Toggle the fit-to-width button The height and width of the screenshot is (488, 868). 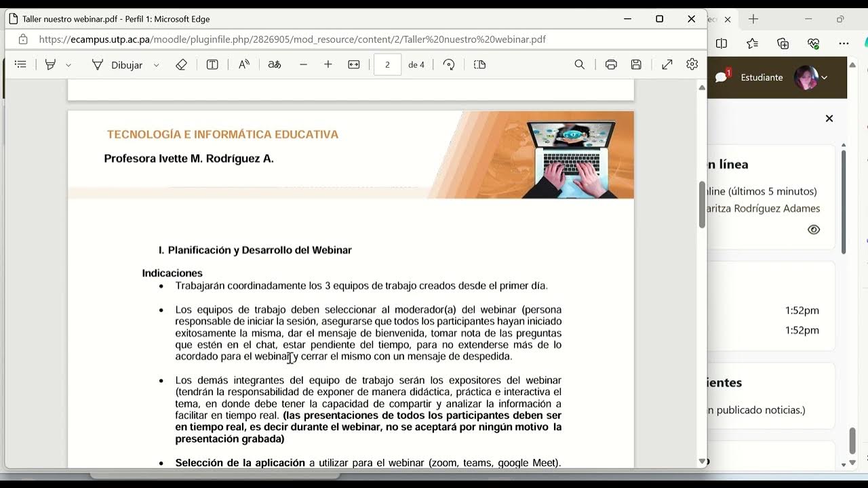pos(354,64)
